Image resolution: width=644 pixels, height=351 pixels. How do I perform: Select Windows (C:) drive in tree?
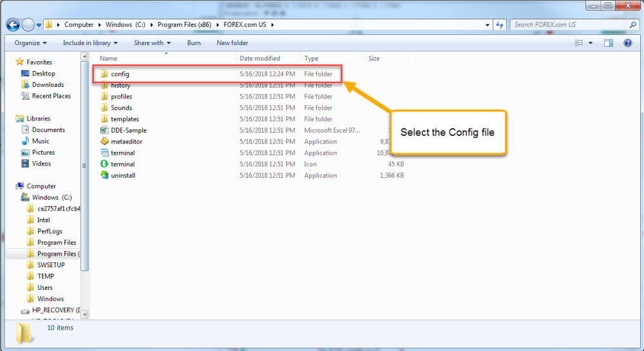pos(52,198)
